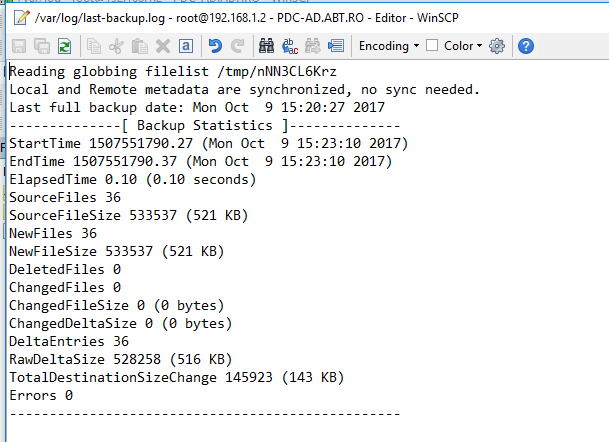Click the Errors 0 line in the log
The height and width of the screenshot is (442, 609).
[41, 395]
